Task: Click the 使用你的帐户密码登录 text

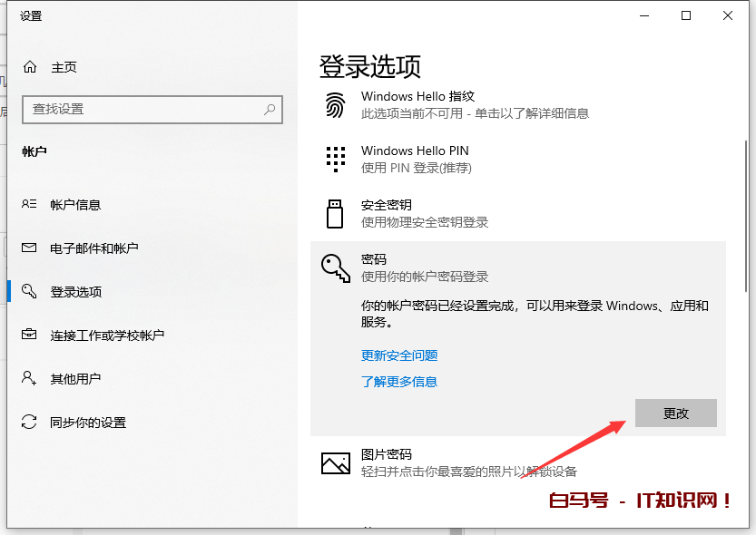Action: (x=425, y=277)
